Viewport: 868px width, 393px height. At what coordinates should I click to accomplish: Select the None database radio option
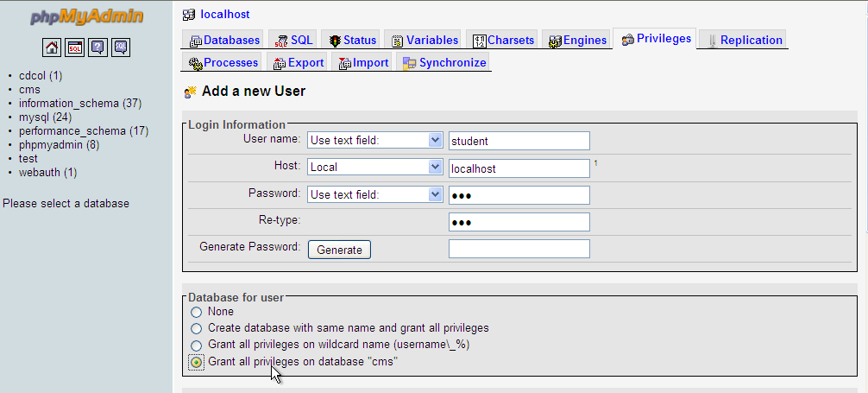pyautogui.click(x=196, y=312)
